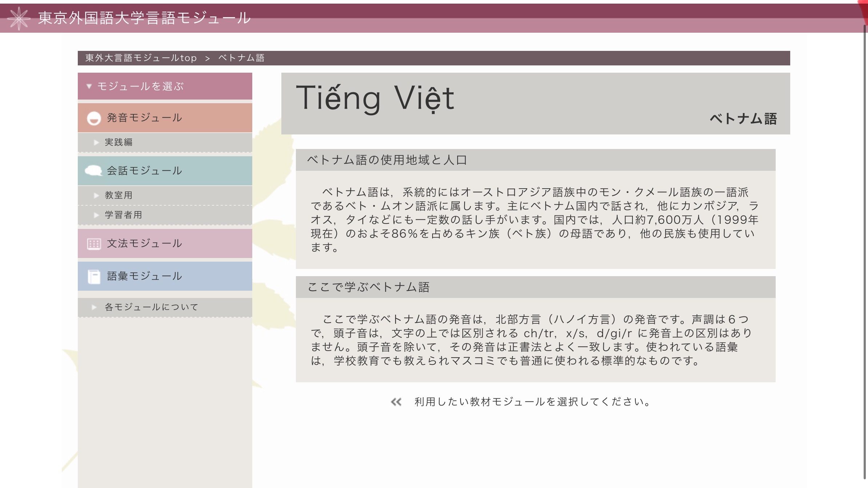Screen dimensions: 868x488
Task: Click the snowflake logo in header
Action: tap(19, 18)
